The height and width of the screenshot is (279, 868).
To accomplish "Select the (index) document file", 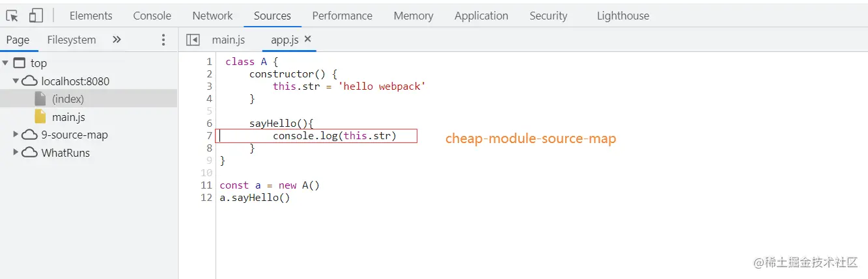I will pyautogui.click(x=68, y=99).
